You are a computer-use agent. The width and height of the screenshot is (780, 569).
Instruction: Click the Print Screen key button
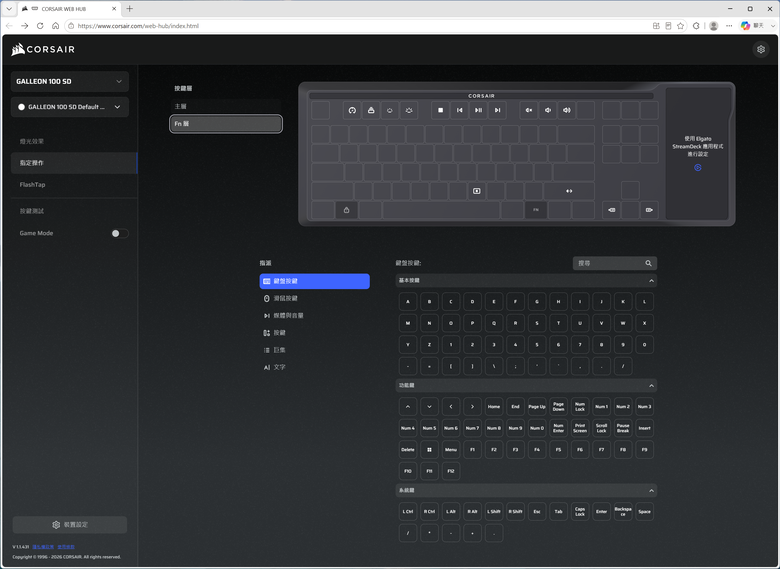coord(580,428)
